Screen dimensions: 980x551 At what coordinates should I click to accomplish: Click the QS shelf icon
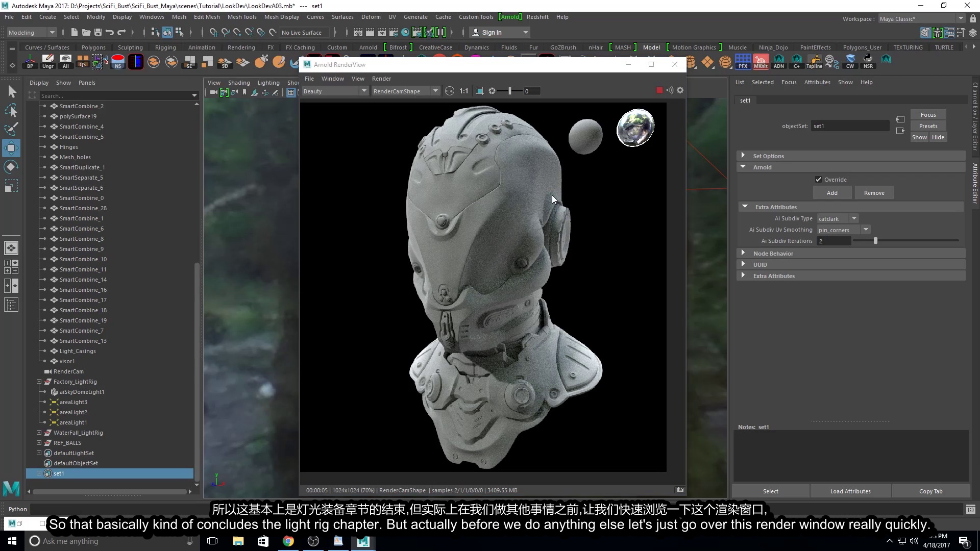pos(83,62)
